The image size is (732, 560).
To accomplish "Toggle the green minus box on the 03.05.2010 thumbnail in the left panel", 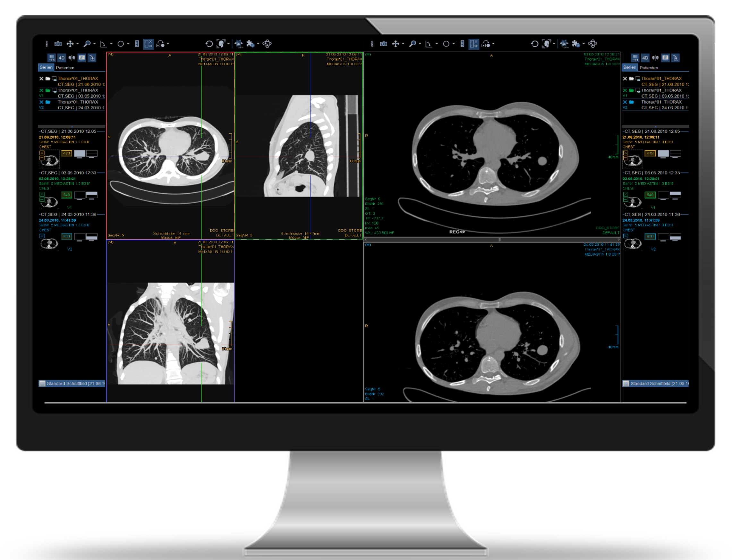I will click(x=42, y=199).
